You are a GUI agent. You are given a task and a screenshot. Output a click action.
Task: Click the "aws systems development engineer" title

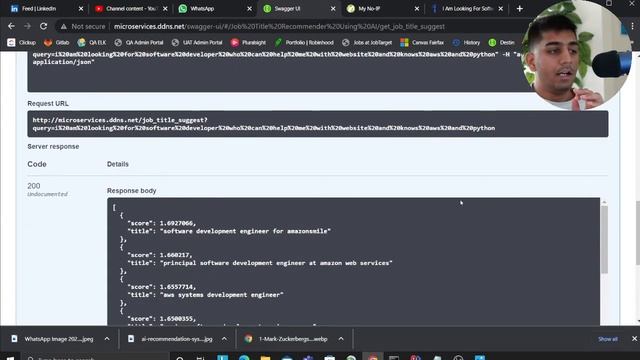[x=222, y=295]
